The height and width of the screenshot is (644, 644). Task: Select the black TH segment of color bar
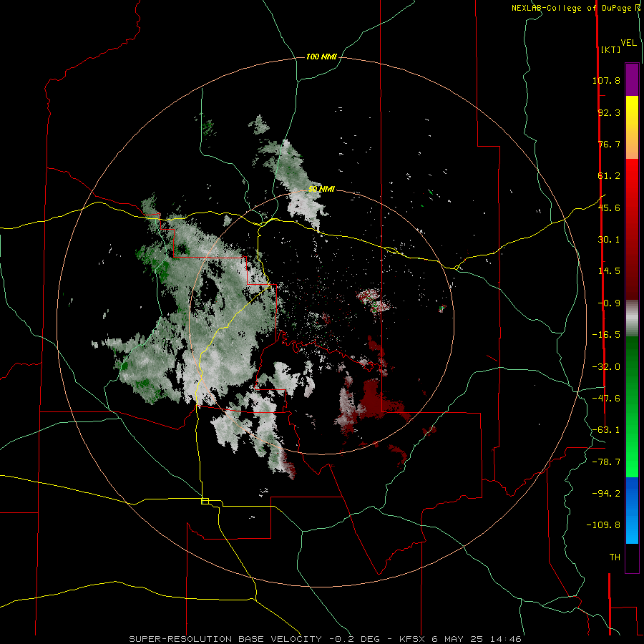point(632,558)
